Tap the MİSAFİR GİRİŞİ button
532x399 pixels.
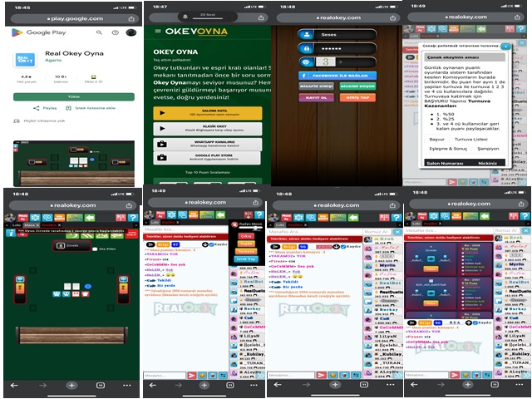pos(317,86)
